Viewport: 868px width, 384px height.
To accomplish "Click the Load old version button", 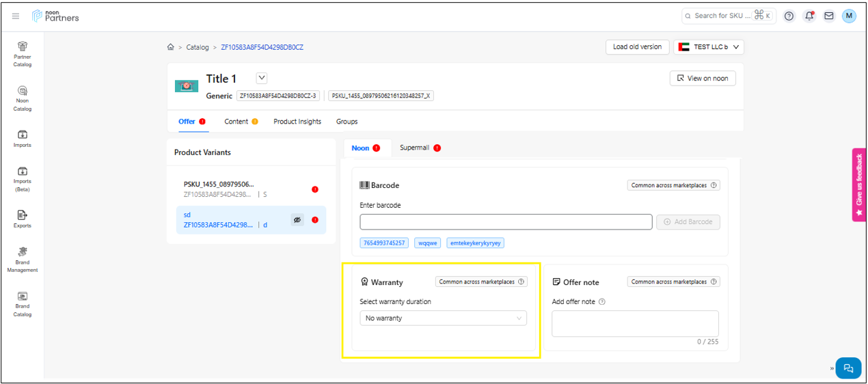I will click(x=637, y=47).
